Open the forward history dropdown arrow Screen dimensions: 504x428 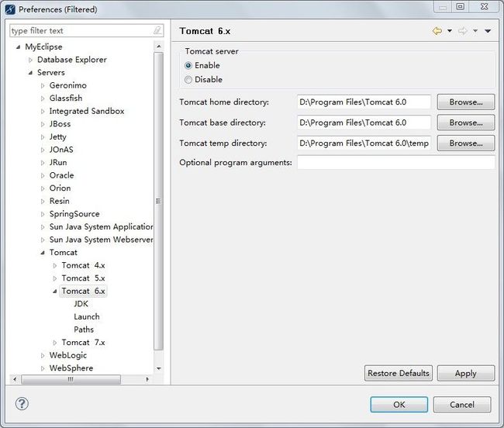475,31
